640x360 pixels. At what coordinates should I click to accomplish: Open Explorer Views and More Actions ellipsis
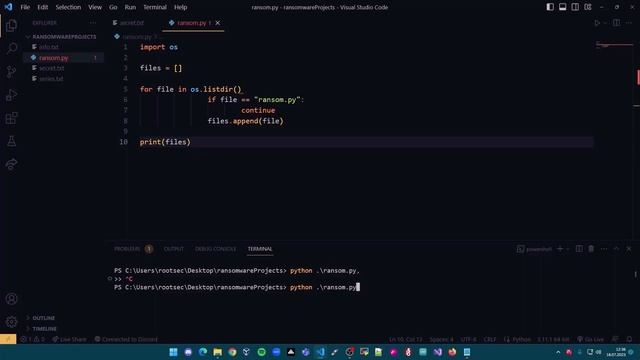click(x=93, y=23)
